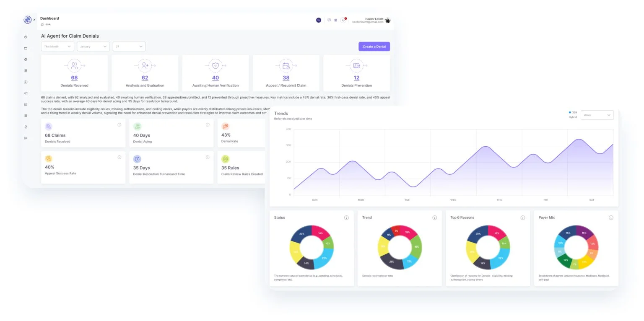
Task: Close the sidebar with the X button
Action: pos(34,20)
